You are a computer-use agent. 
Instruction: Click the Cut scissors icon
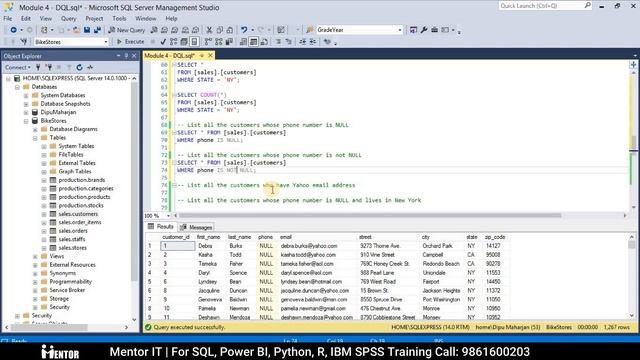(209, 30)
